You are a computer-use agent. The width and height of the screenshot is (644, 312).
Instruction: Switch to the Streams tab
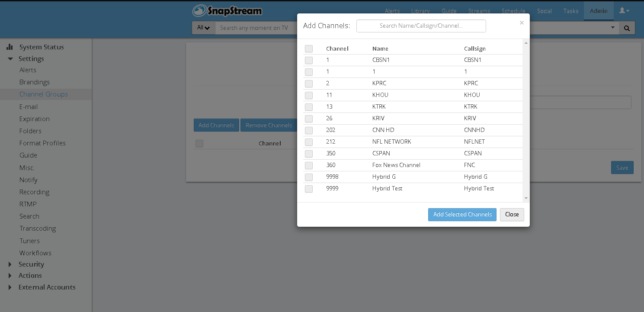coord(479,11)
